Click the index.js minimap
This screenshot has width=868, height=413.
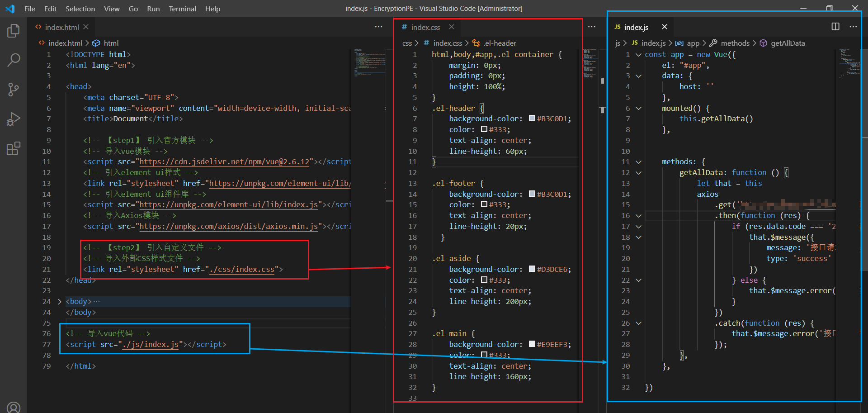849,63
